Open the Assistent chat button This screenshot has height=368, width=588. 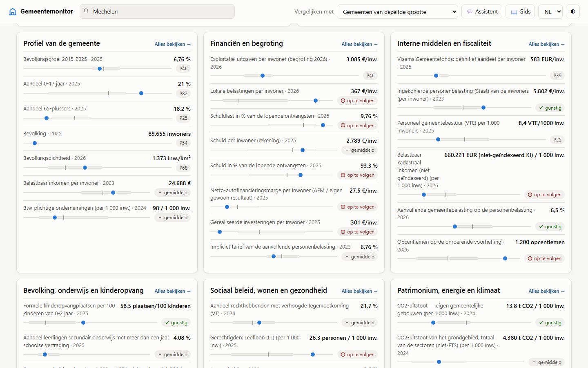point(482,11)
